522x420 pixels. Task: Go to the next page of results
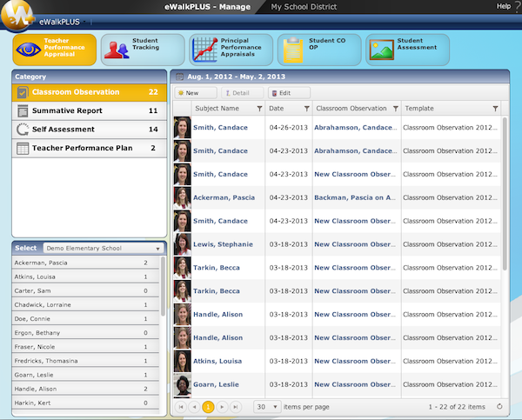point(222,407)
